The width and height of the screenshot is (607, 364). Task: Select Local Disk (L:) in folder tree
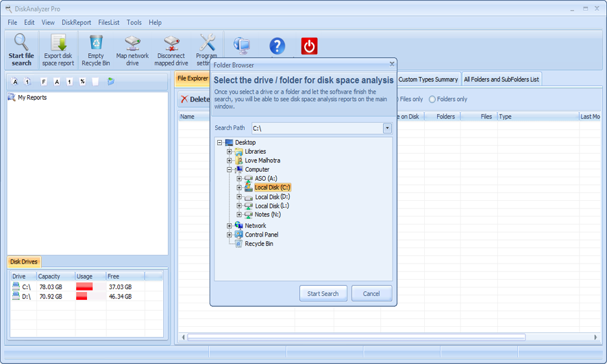tap(272, 206)
